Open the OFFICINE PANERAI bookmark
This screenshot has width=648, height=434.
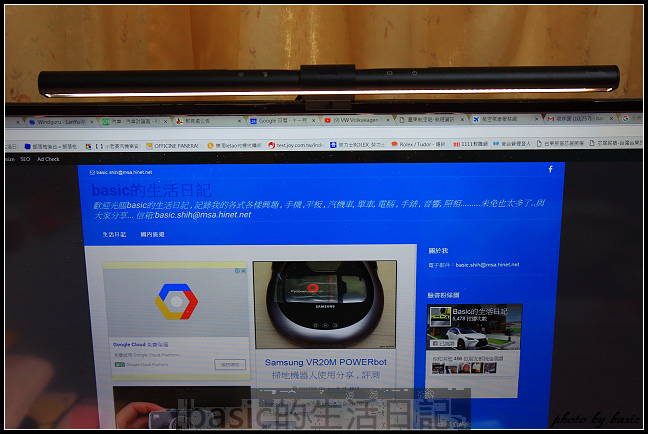[172, 146]
